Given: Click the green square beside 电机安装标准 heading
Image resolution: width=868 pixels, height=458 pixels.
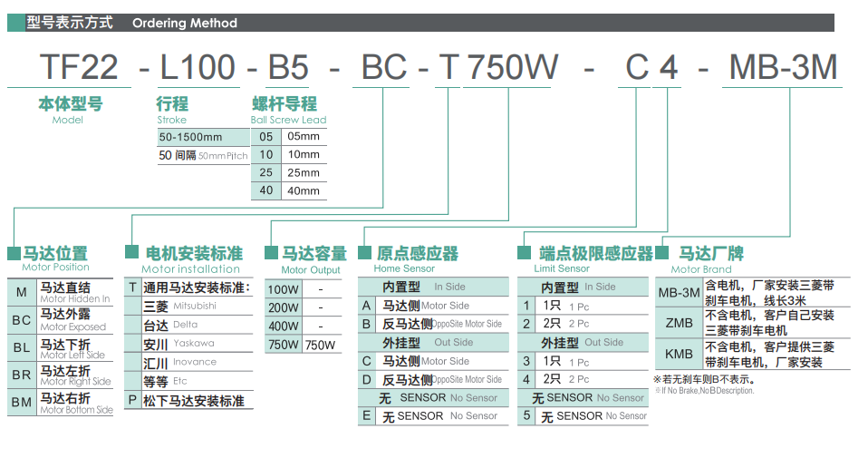Looking at the screenshot, I should (132, 253).
